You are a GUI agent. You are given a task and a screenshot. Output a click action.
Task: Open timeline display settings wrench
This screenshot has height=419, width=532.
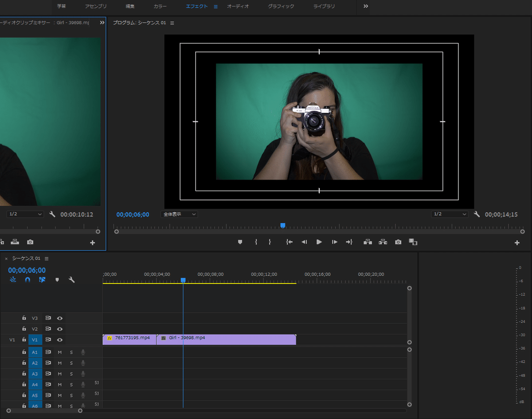click(71, 280)
